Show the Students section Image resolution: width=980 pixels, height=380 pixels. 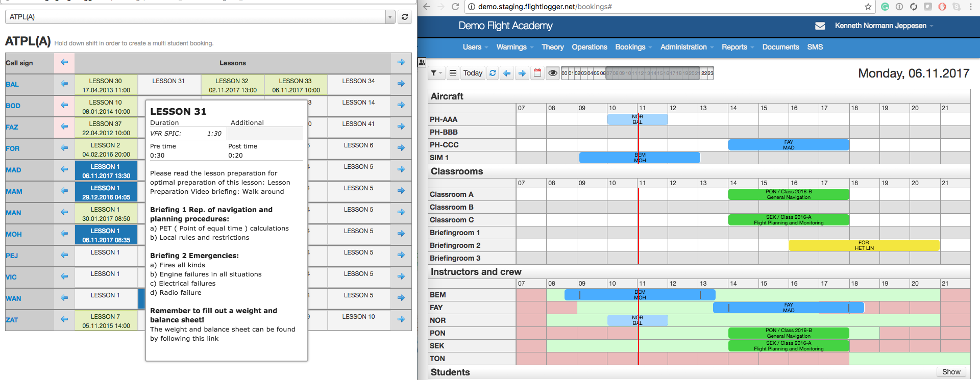click(x=951, y=372)
